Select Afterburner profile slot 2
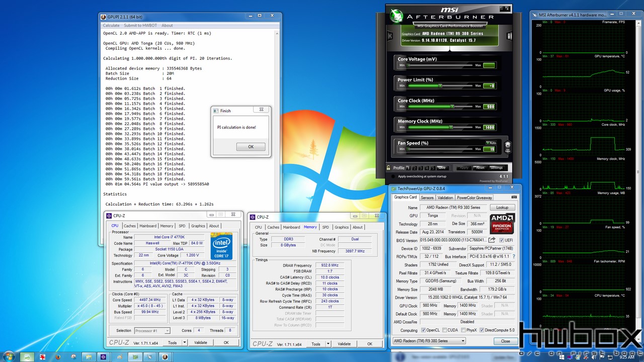The width and height of the screenshot is (644, 362). (415, 168)
